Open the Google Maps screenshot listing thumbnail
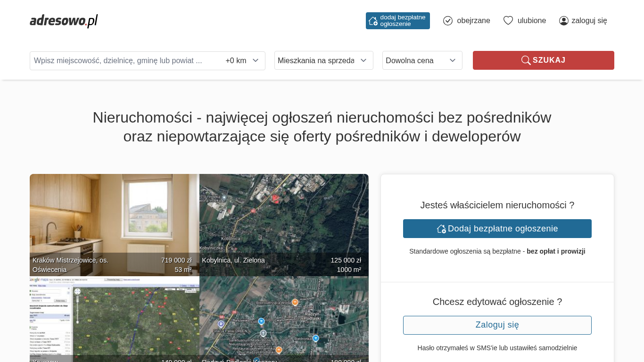This screenshot has width=644, height=362. click(x=114, y=318)
